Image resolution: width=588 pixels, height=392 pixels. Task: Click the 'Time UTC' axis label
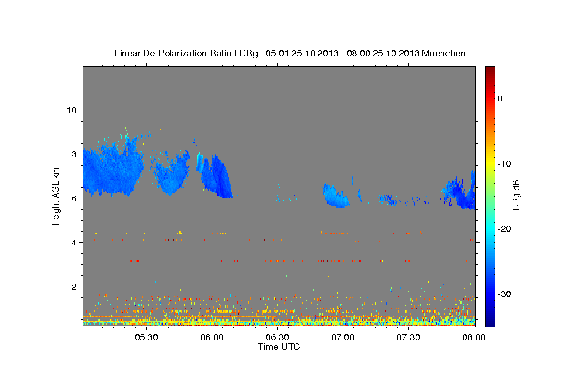click(279, 347)
